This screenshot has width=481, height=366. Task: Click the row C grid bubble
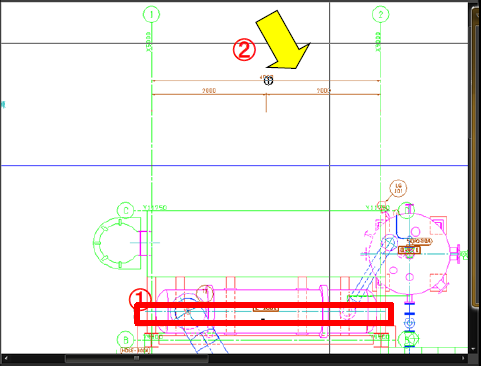pyautogui.click(x=126, y=210)
